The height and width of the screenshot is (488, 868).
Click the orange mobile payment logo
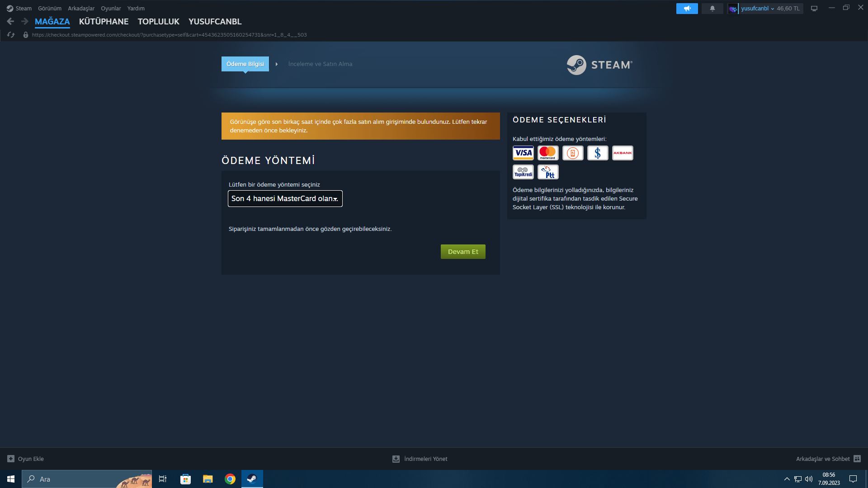click(573, 153)
